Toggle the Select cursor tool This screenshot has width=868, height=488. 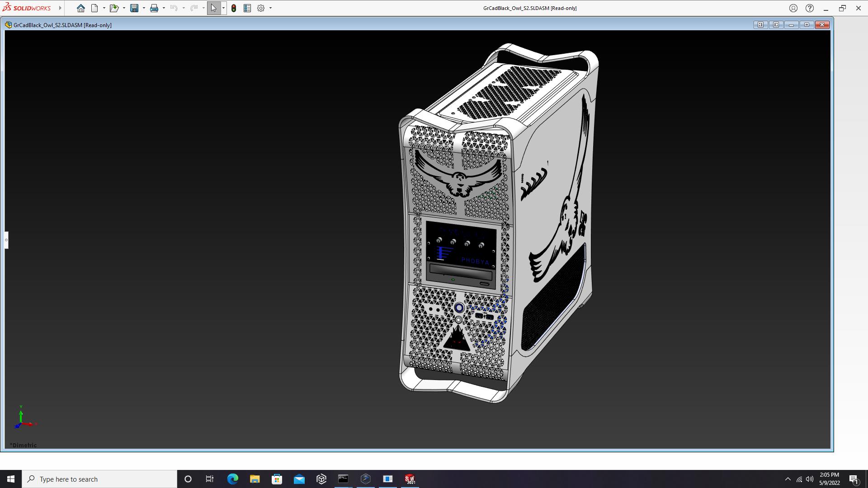(x=214, y=8)
